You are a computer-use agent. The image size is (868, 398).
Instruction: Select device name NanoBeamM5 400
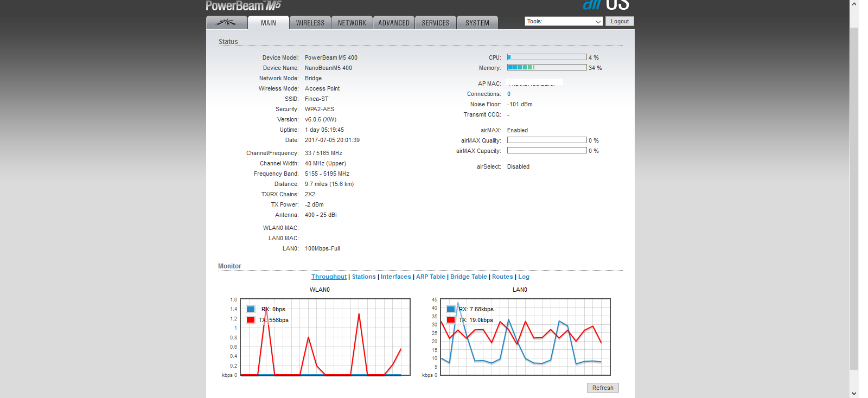[x=328, y=68]
